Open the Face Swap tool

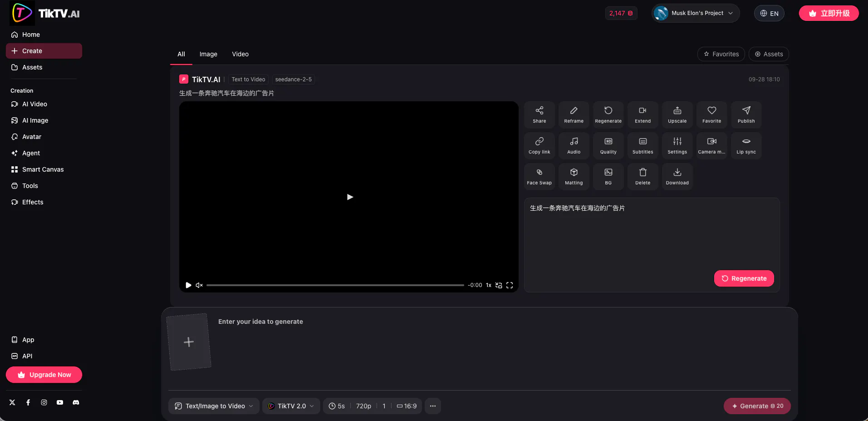click(539, 176)
